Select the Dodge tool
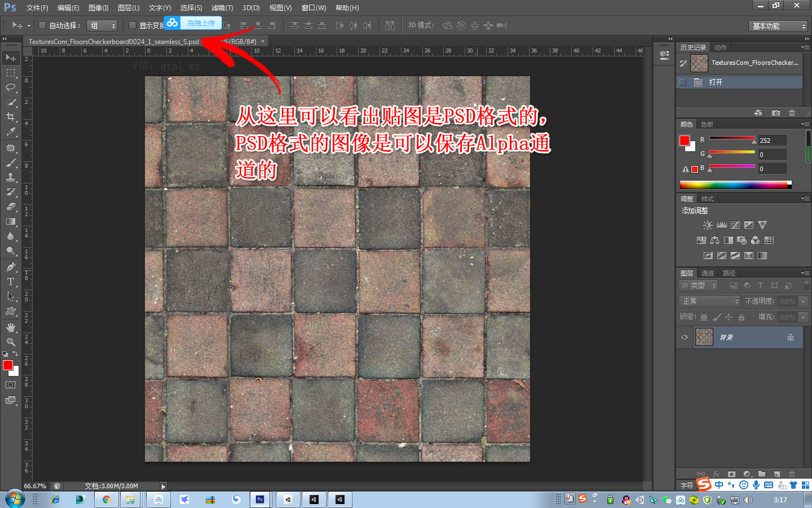The width and height of the screenshot is (812, 508). pyautogui.click(x=11, y=251)
